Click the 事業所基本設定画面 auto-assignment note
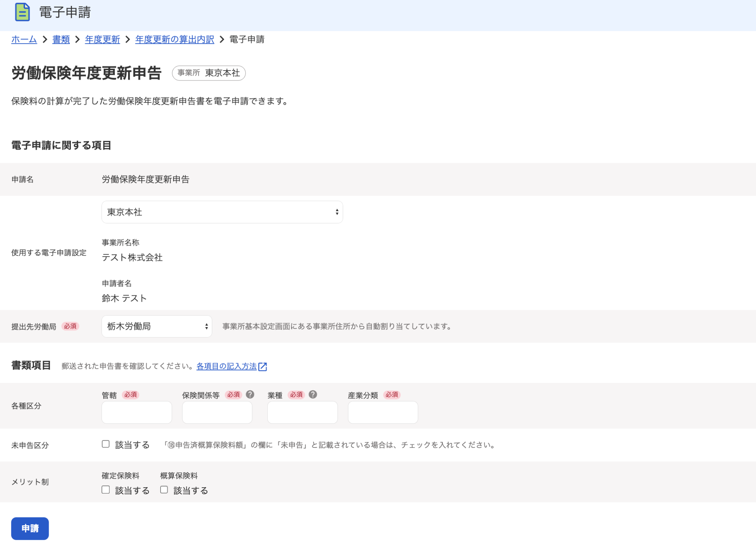Image resolution: width=756 pixels, height=546 pixels. point(337,326)
